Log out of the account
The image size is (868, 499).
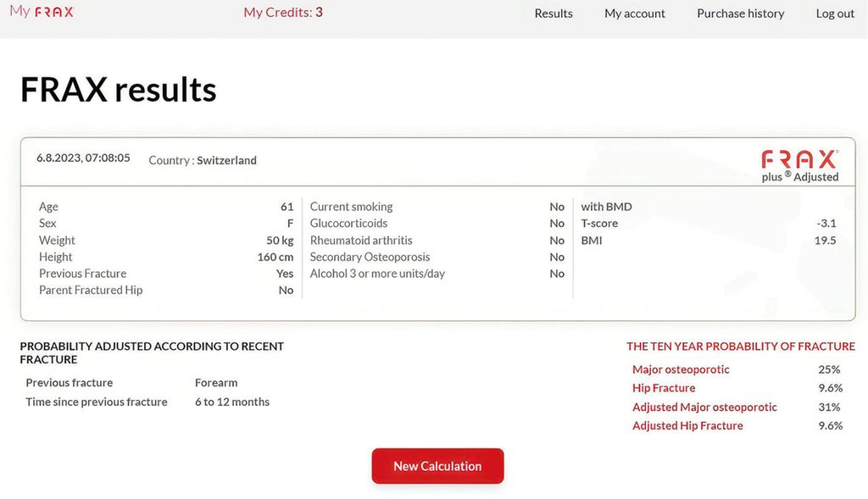[x=835, y=14]
